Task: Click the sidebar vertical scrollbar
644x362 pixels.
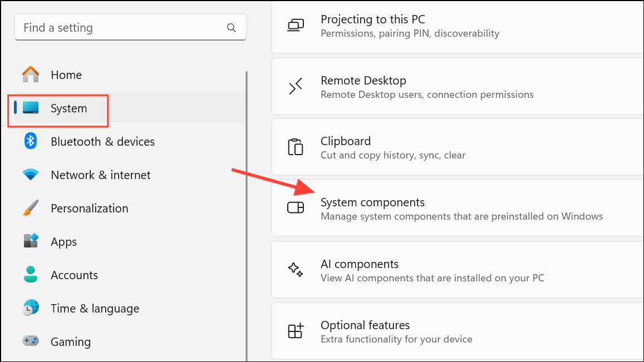Action: (247, 216)
